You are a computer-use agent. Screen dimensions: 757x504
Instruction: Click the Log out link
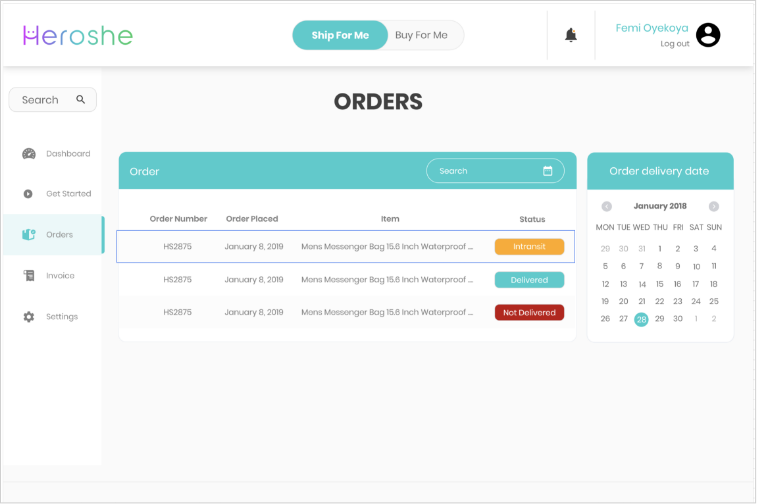click(x=674, y=43)
